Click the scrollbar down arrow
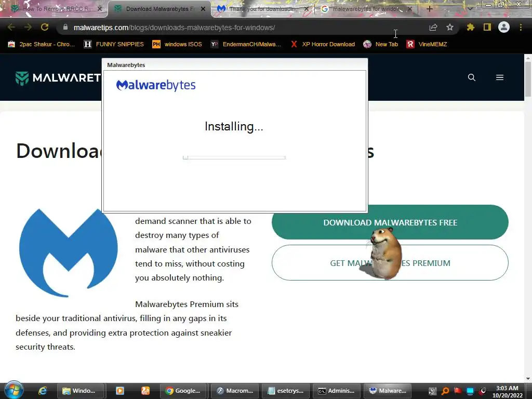 [x=528, y=379]
